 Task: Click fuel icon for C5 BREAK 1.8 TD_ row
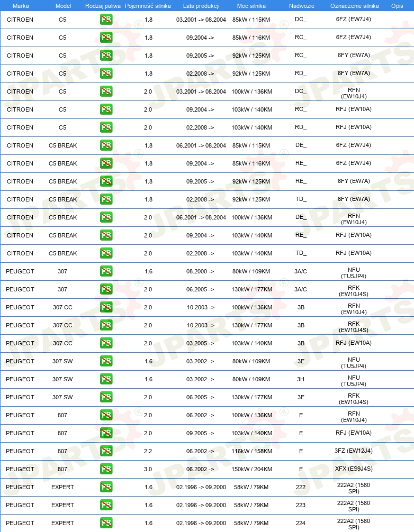pos(106,199)
